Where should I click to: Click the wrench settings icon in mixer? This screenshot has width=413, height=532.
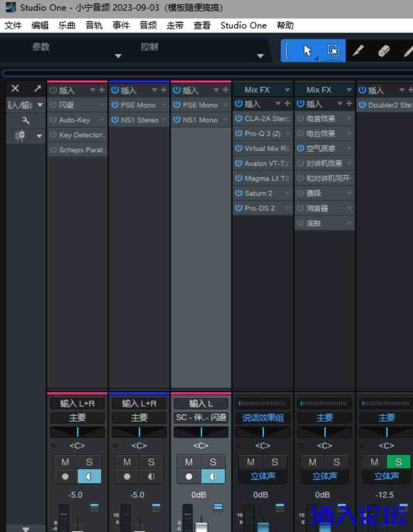pos(26,121)
